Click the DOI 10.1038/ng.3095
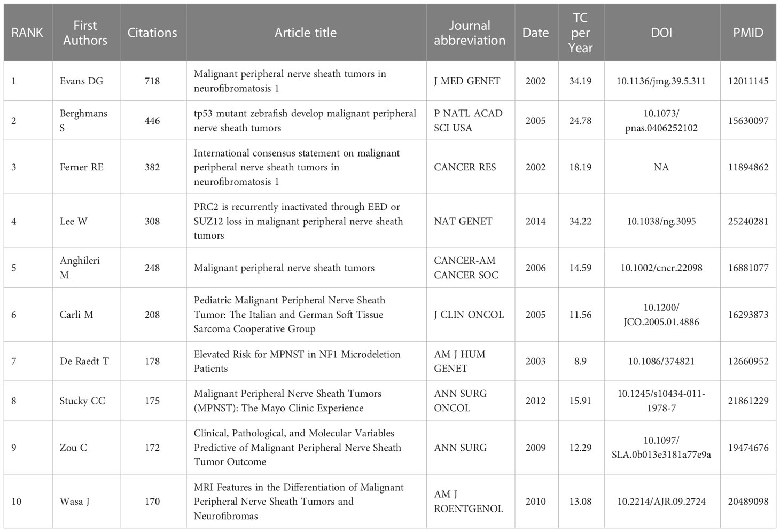The width and height of the screenshot is (780, 532). click(661, 221)
